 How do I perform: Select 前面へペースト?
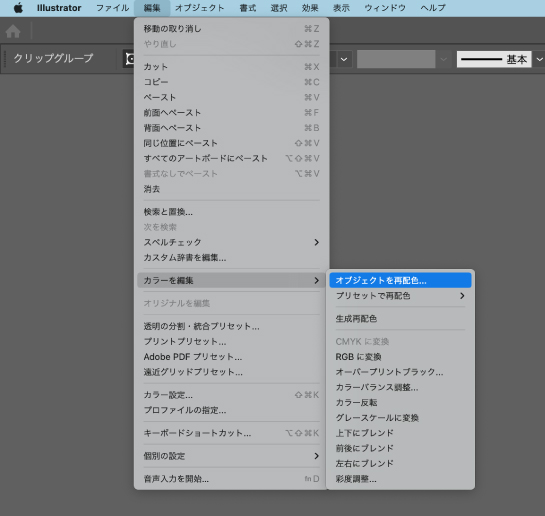[231, 113]
